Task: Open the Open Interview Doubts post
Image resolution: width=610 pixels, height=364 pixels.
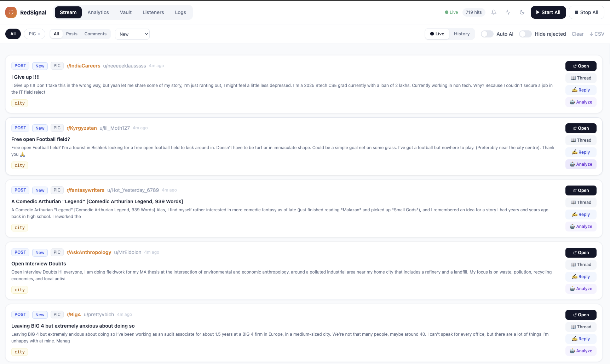Action: tap(581, 253)
